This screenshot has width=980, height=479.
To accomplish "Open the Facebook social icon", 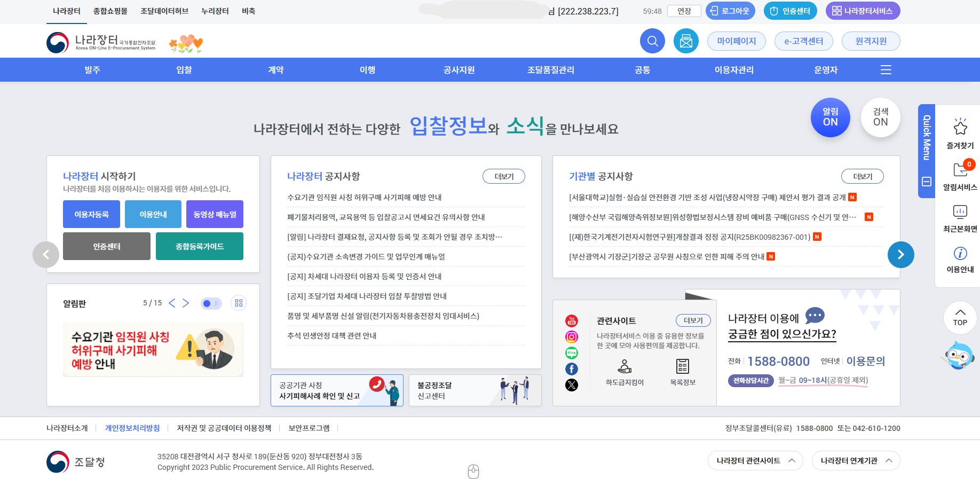I will [x=572, y=369].
